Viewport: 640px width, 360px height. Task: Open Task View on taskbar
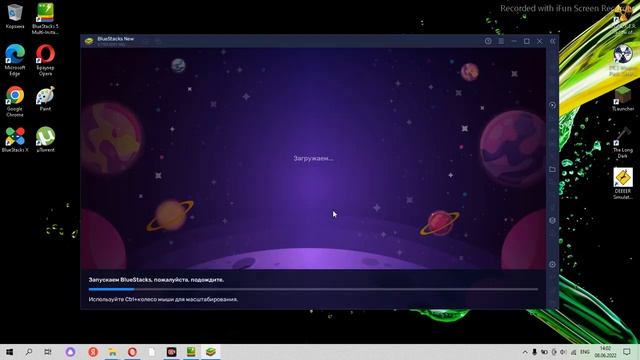[x=48, y=352]
